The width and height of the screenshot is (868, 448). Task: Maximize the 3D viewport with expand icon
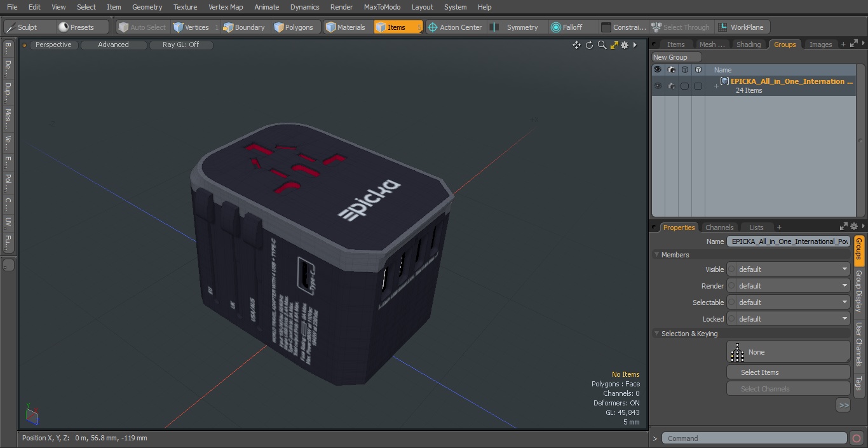coord(614,45)
